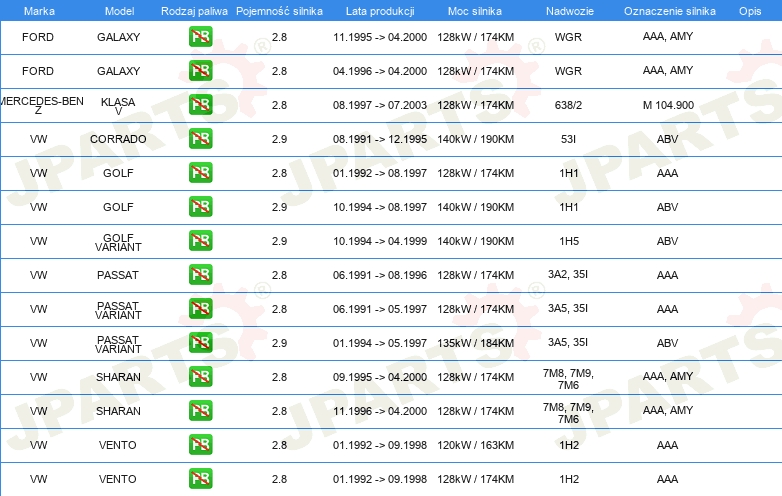Click body code 638/2
The width and height of the screenshot is (782, 496).
point(568,105)
